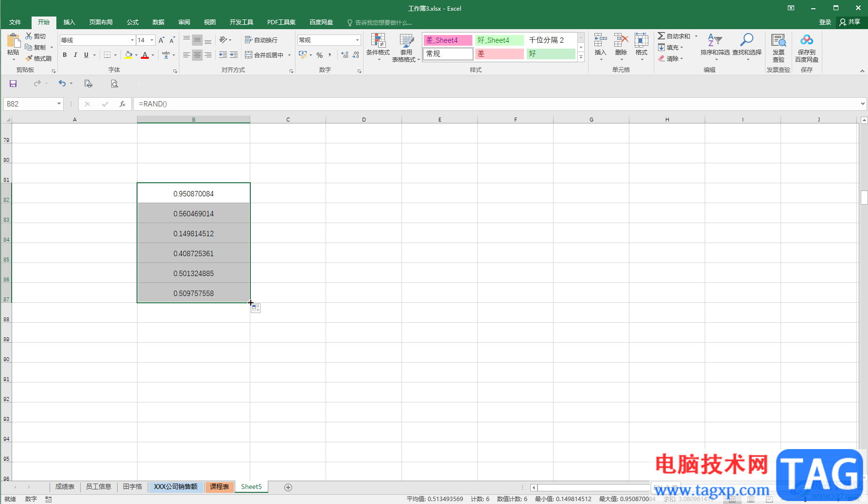Switch to the Insert ribbon tab
Viewport: 868px width, 504px height.
(x=69, y=22)
